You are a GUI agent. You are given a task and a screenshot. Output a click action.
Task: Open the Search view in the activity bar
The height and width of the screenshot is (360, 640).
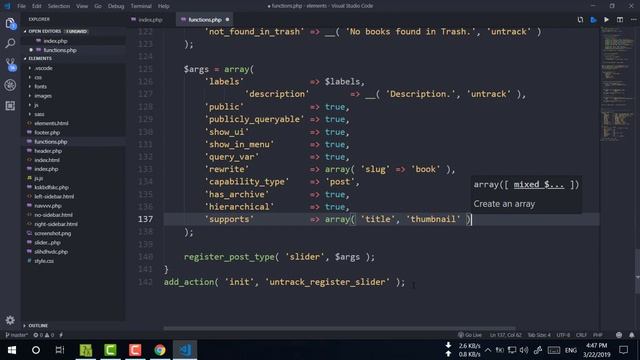pyautogui.click(x=10, y=43)
